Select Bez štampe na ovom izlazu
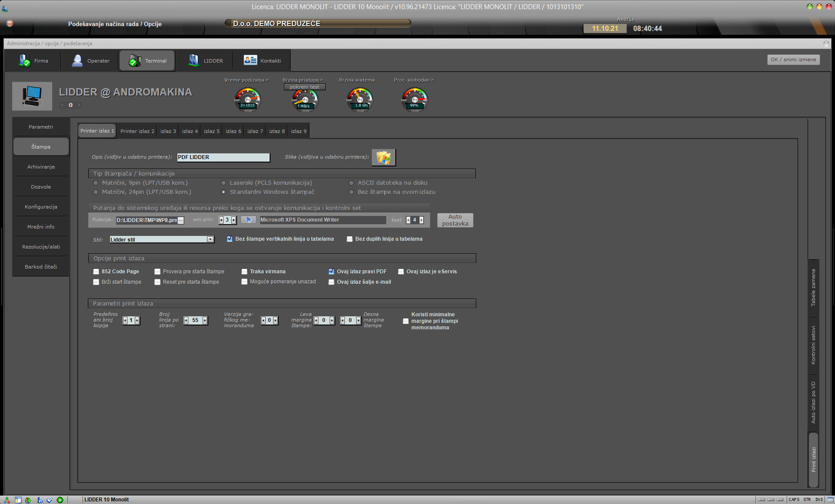Screen dimensions: 835x504 click(x=351, y=192)
